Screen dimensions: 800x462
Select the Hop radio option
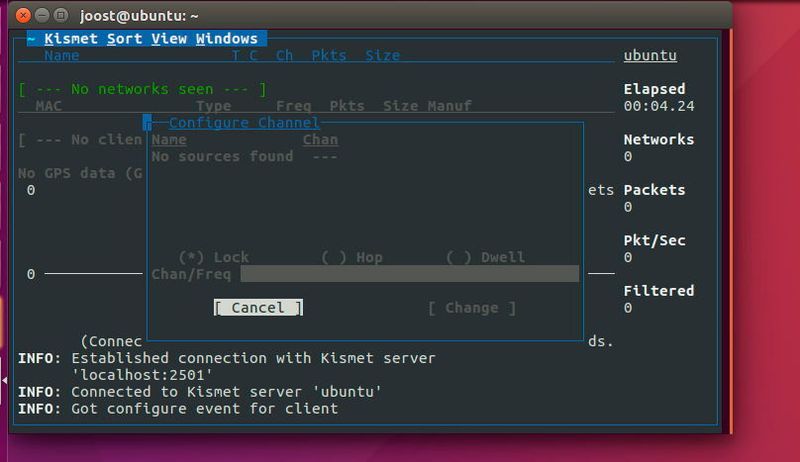tap(352, 257)
